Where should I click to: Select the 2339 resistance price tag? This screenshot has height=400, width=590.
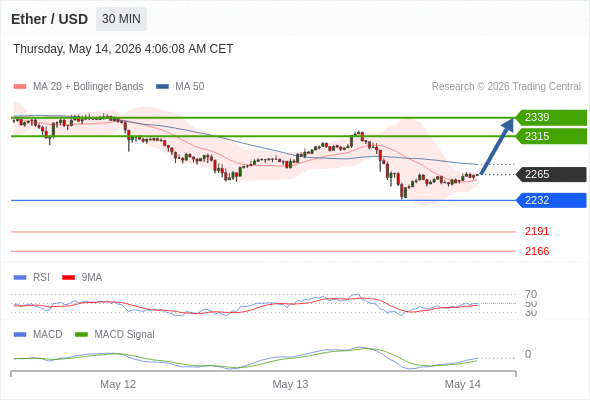pyautogui.click(x=551, y=117)
